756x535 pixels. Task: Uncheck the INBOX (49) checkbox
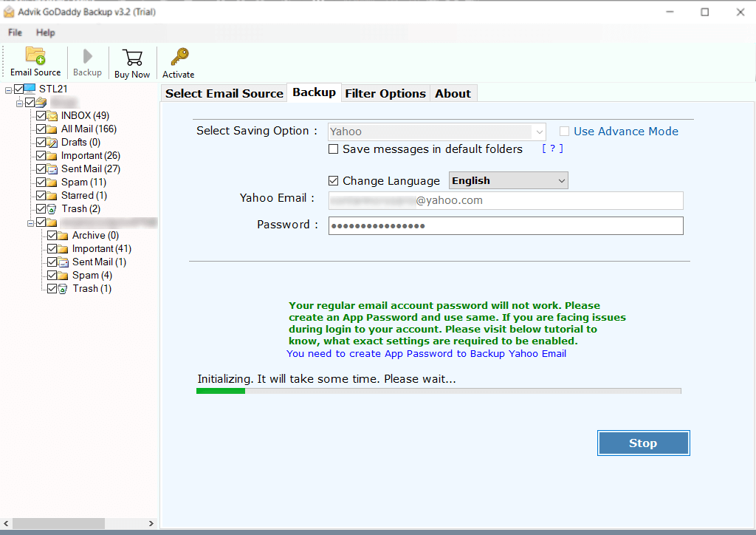41,116
